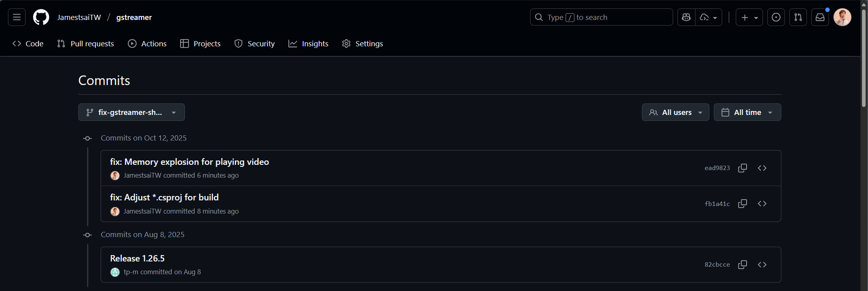Copy full SHA for commit 82cbcce
This screenshot has width=868, height=291.
pos(743,265)
